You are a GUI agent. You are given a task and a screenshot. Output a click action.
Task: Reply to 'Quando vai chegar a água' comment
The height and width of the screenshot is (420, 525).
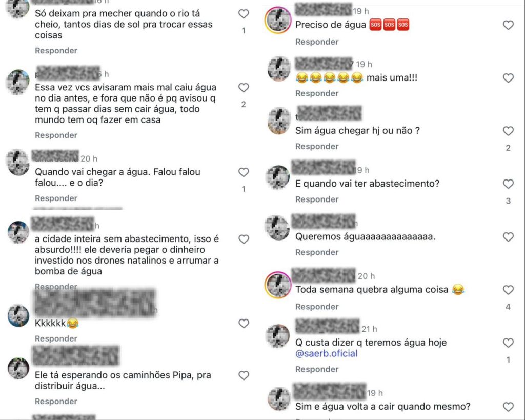(56, 198)
